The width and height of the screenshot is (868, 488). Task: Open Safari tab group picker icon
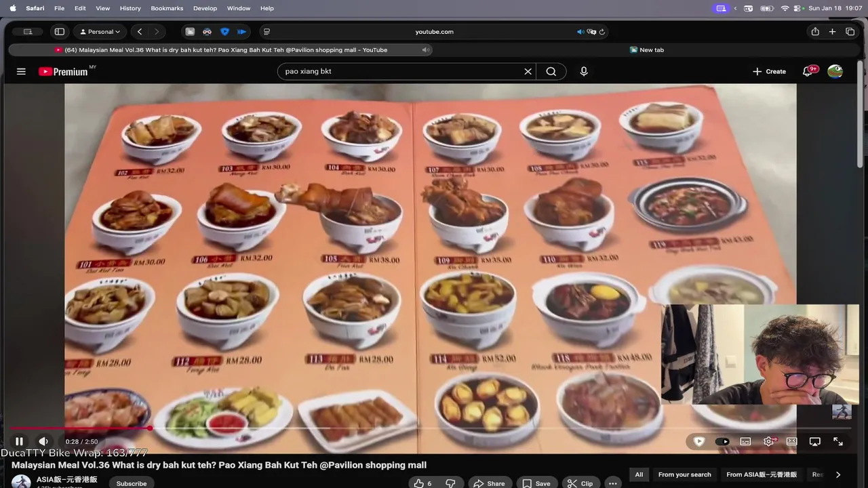click(x=28, y=32)
